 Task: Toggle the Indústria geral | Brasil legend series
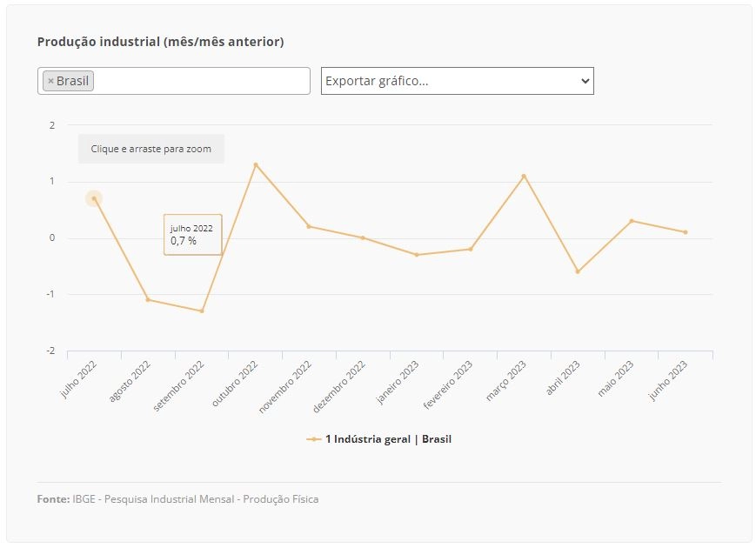379,439
